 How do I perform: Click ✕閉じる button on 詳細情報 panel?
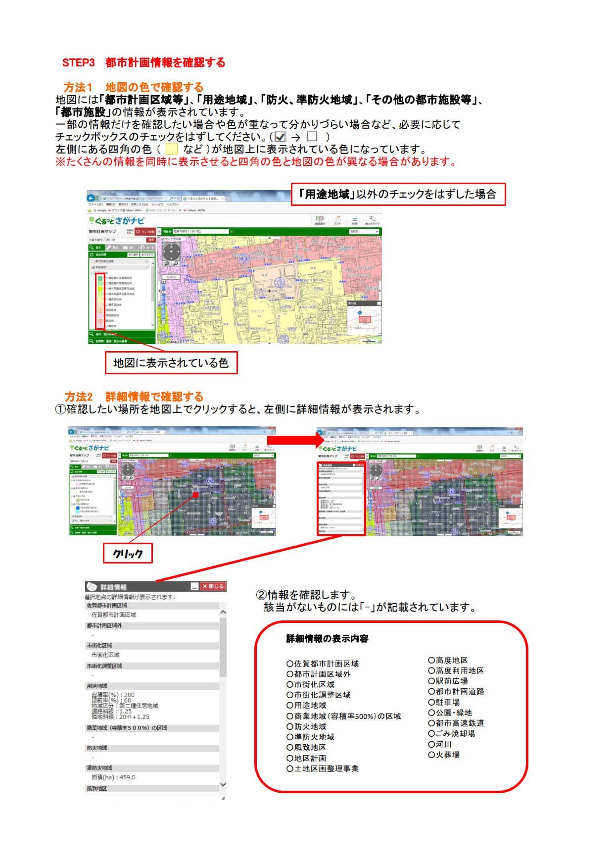point(213,586)
